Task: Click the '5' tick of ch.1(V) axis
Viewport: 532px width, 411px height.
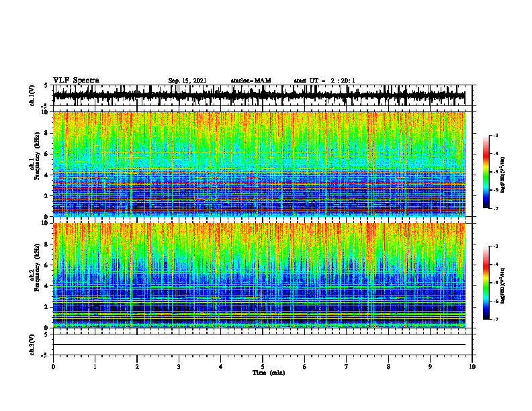Action: click(47, 85)
